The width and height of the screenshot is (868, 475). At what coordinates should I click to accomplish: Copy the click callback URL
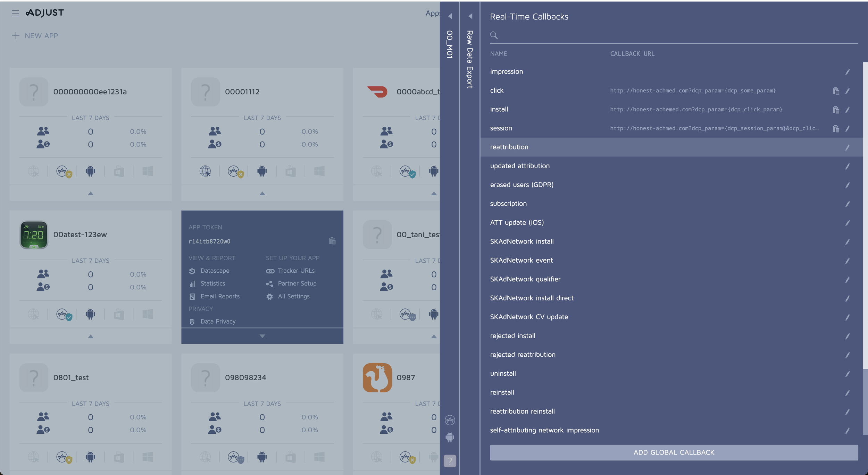836,91
